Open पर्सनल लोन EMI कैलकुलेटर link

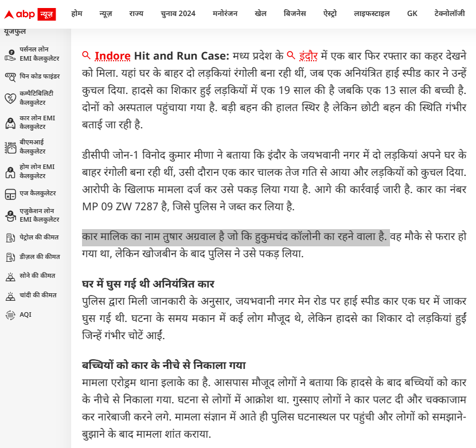(40, 54)
